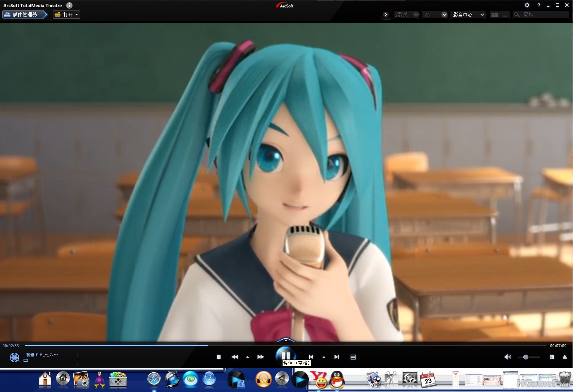Pause the video playback

[x=286, y=355]
